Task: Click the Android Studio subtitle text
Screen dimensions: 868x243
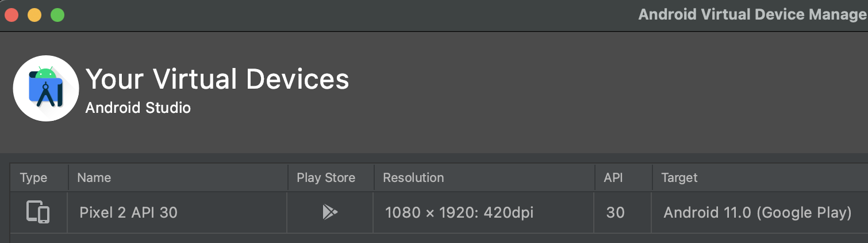Action: pos(138,108)
